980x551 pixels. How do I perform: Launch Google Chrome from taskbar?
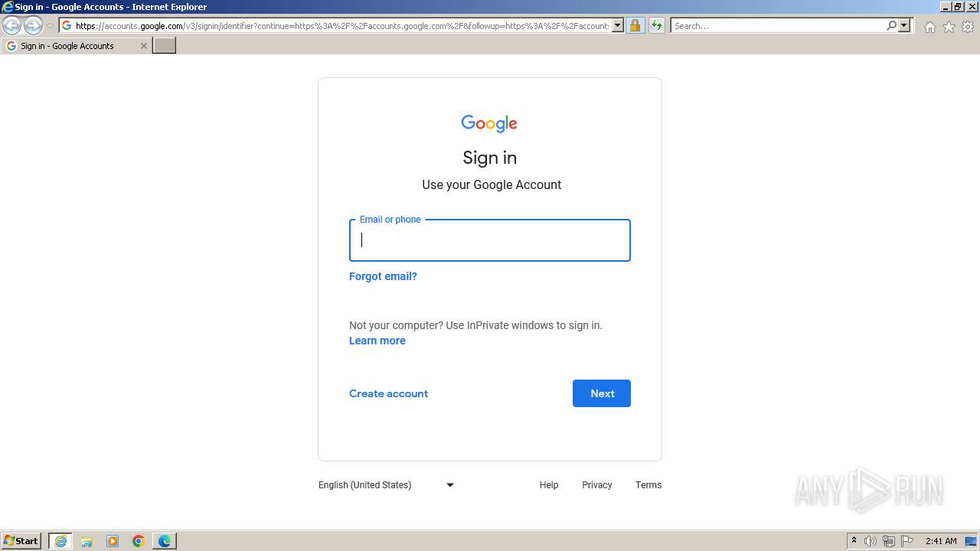[139, 541]
